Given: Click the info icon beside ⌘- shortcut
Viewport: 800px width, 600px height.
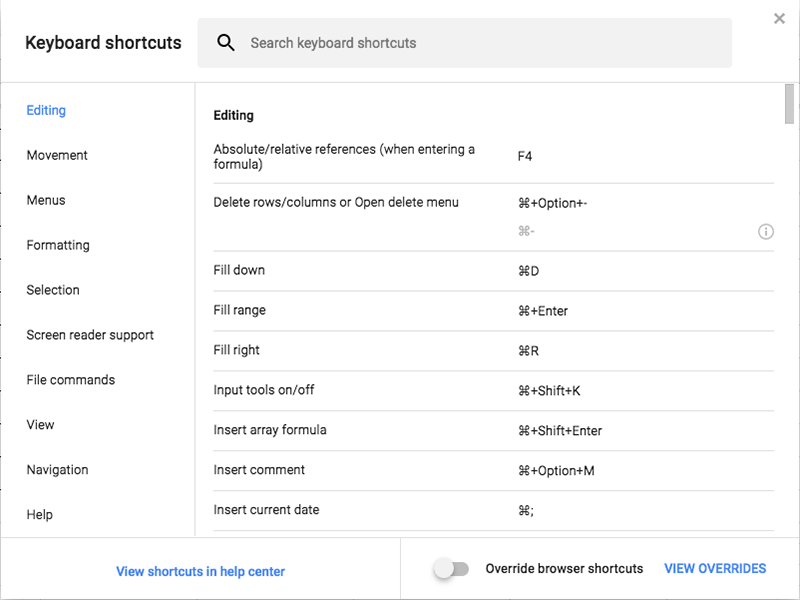Looking at the screenshot, I should (765, 232).
